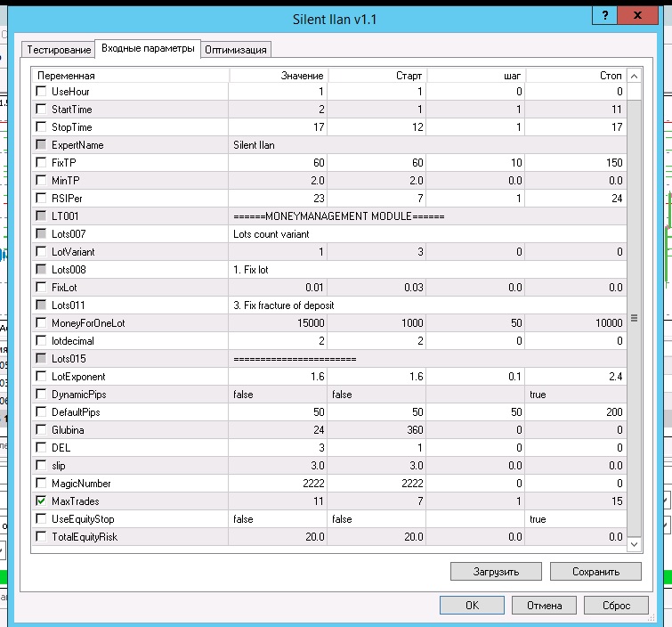Toggle the LotExponent checkbox
Image resolution: width=672 pixels, height=627 pixels.
[41, 376]
